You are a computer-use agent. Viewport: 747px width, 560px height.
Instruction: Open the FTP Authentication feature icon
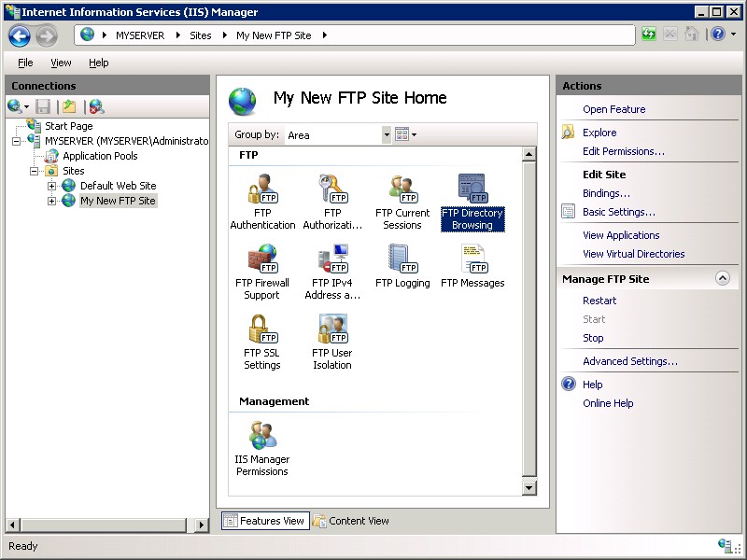pos(262,189)
